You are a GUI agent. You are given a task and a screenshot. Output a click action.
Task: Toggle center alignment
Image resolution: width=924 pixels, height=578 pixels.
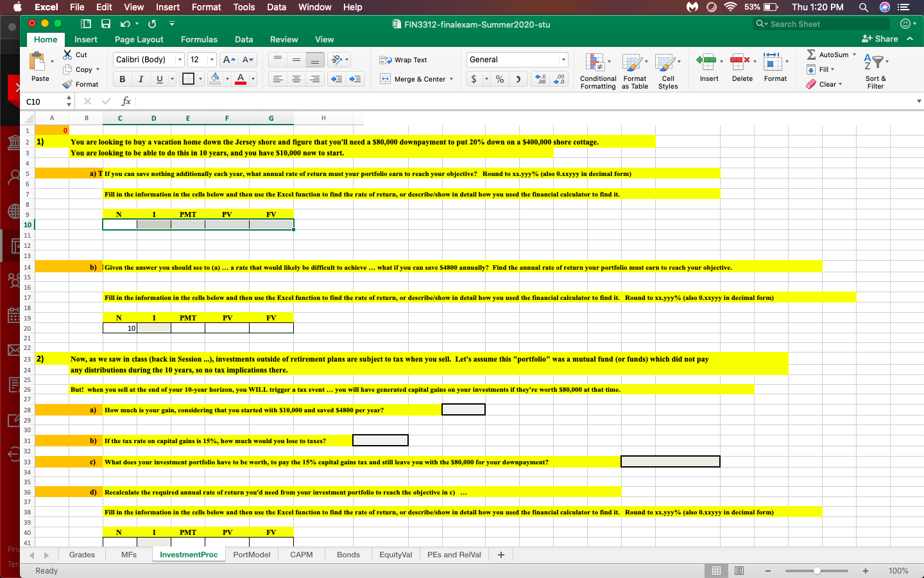coord(296,79)
